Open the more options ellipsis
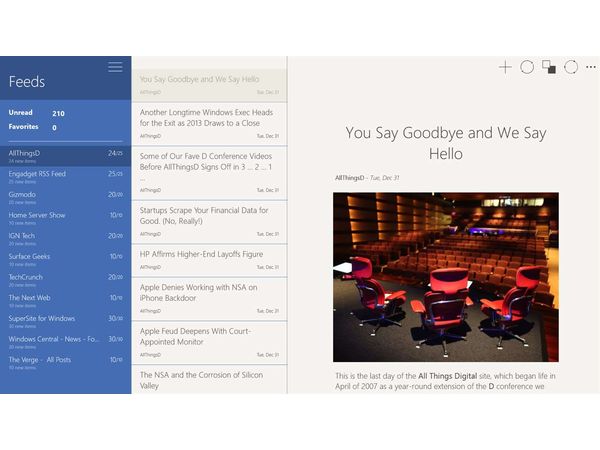This screenshot has height=450, width=600. [590, 67]
